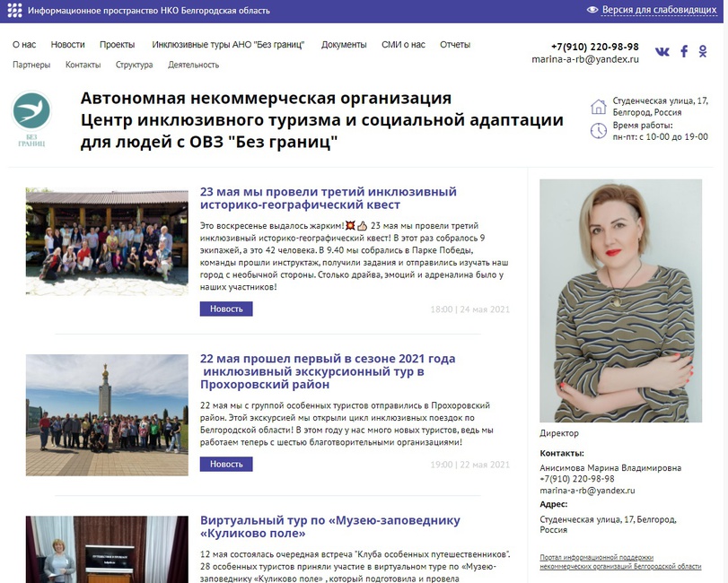Viewport: 728px width, 583px height.
Task: Open the Отчеты menu item
Action: (x=455, y=45)
